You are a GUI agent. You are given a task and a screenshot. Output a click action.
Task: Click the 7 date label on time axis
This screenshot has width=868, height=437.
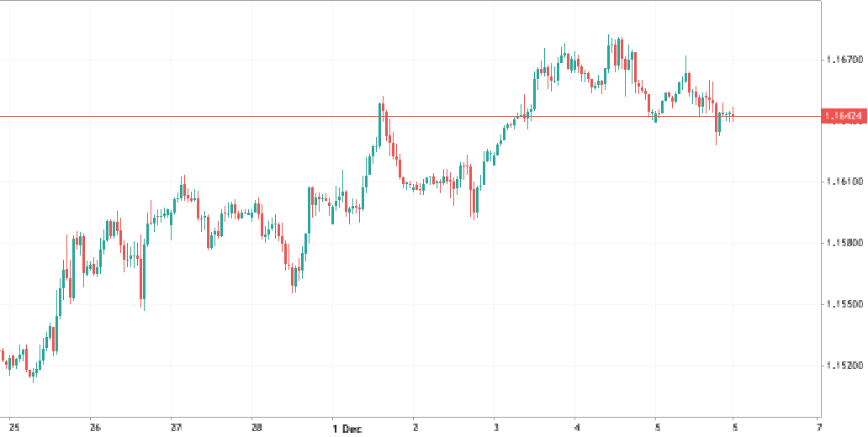(x=818, y=428)
